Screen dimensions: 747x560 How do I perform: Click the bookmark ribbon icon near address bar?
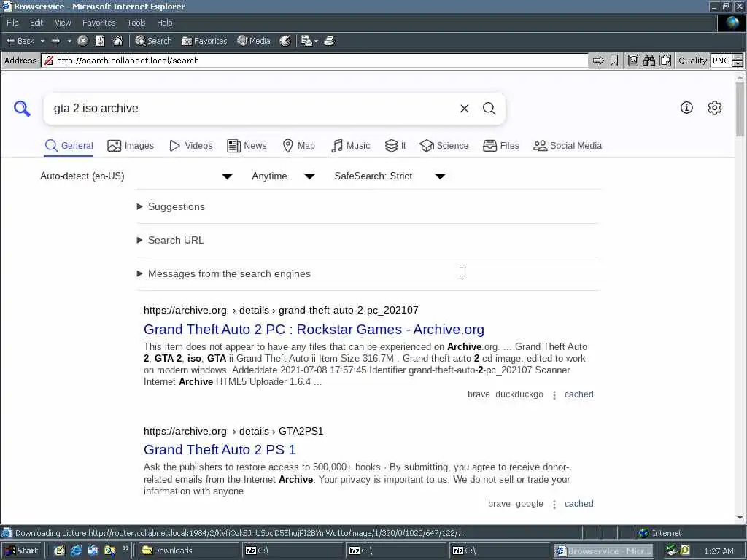tap(614, 61)
